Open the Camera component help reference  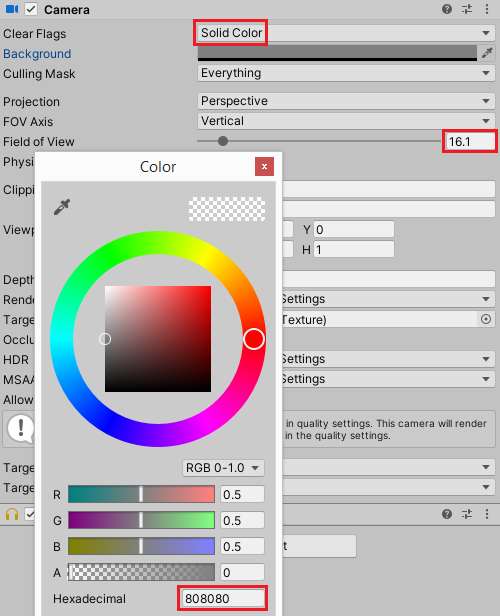click(x=447, y=9)
